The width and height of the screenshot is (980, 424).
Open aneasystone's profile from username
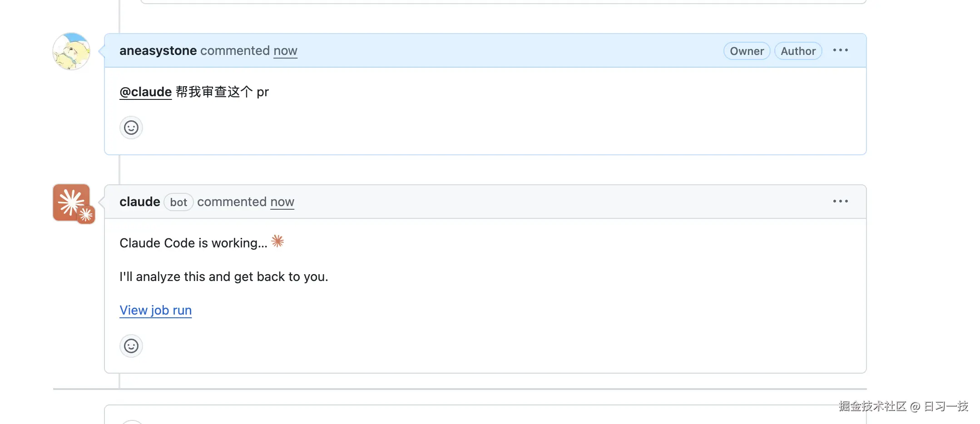[x=158, y=50]
